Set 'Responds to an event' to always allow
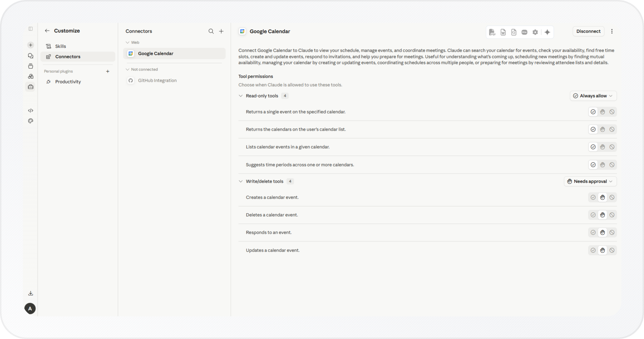The width and height of the screenshot is (644, 339). coord(593,232)
